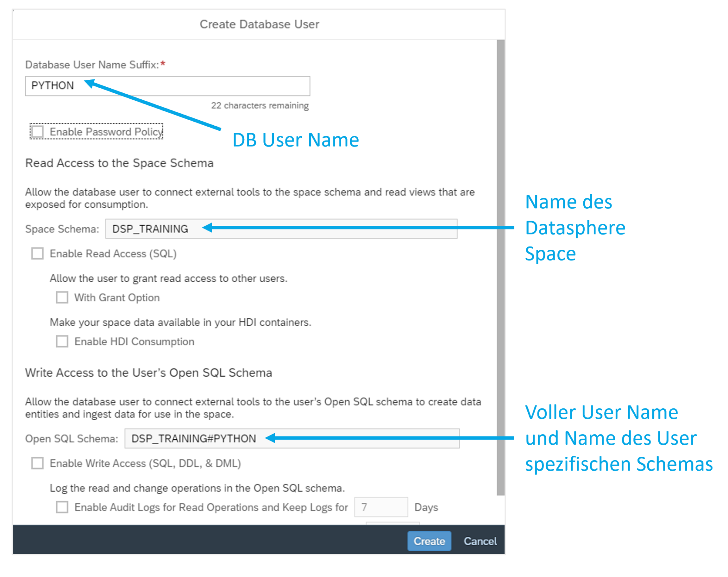Click the required field asterisk indicator
Image resolution: width=728 pixels, height=577 pixels.
(164, 63)
